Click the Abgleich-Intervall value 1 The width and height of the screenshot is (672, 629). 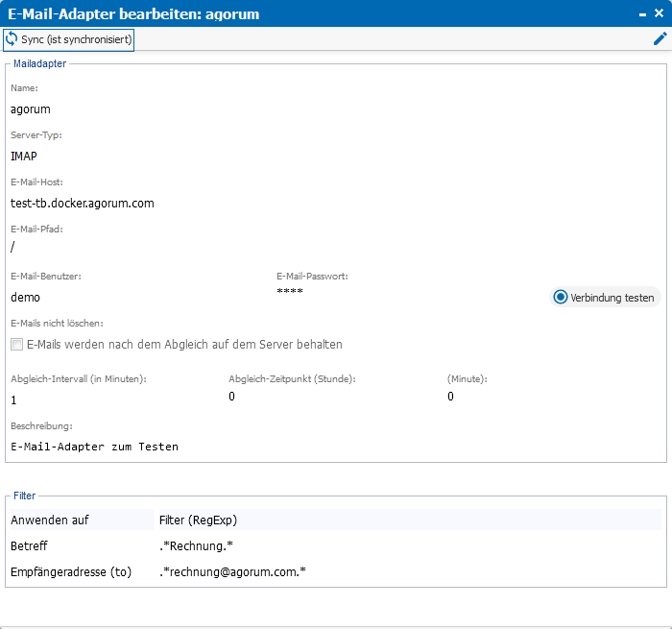click(x=13, y=400)
